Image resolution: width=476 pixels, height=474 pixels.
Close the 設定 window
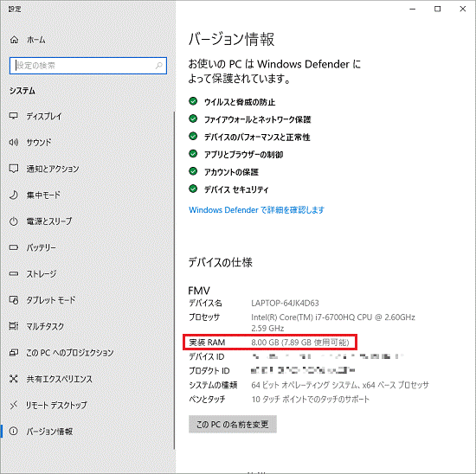coord(463,10)
